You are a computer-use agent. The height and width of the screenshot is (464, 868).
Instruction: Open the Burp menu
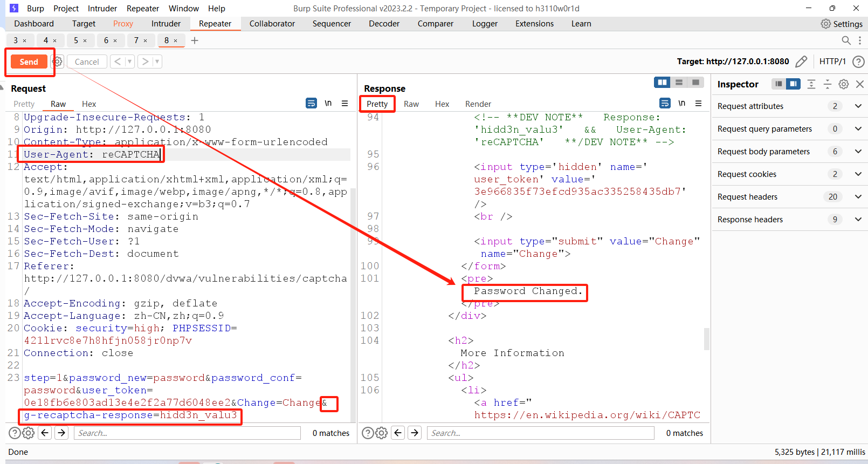pyautogui.click(x=36, y=9)
